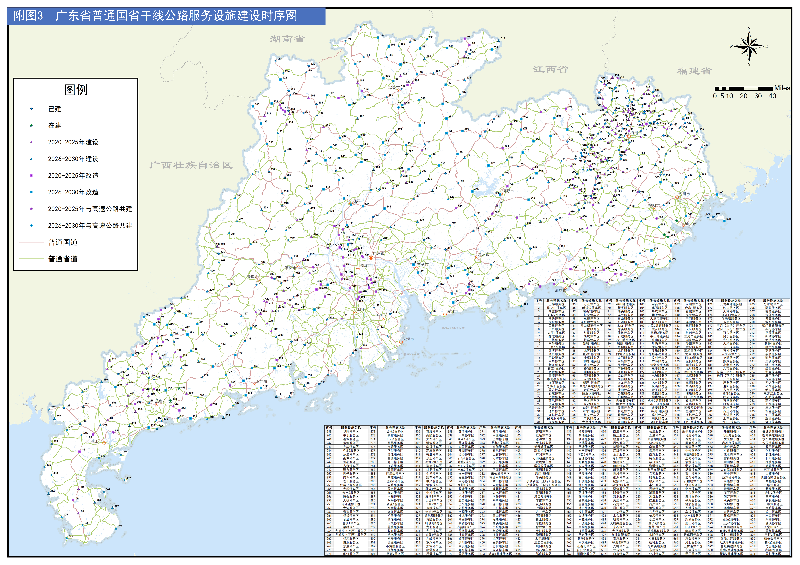Click the gray line symbol in legend

31,241
